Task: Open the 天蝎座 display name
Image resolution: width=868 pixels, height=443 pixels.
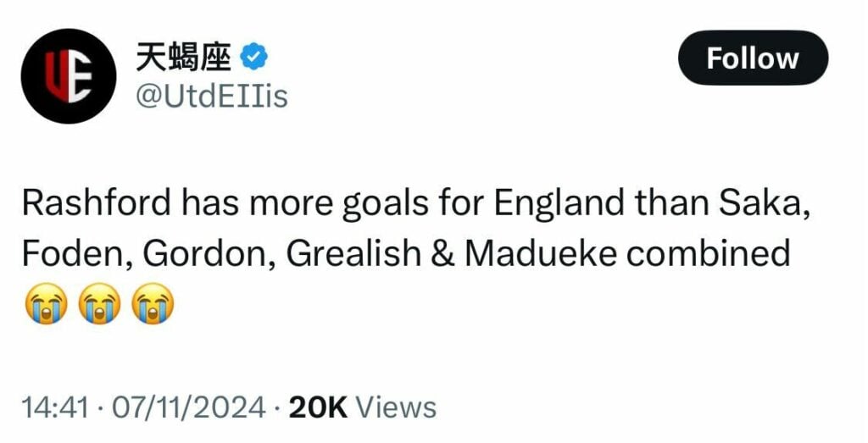Action: coord(183,57)
